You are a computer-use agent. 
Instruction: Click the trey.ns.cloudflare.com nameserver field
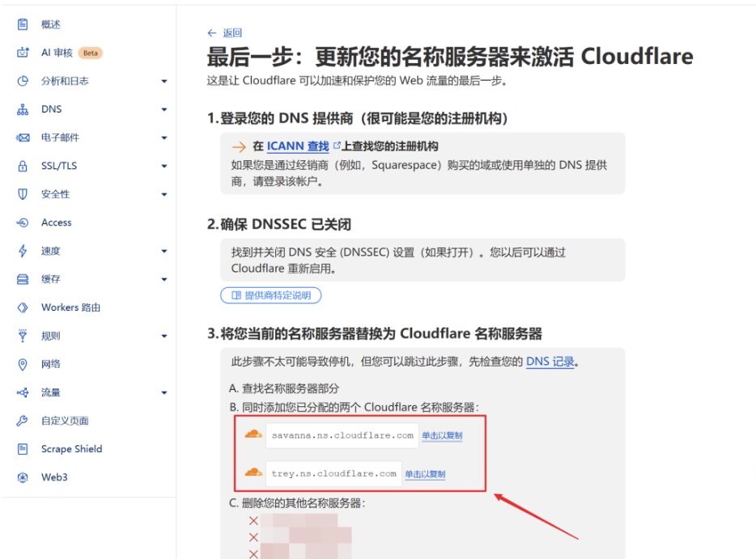coord(333,474)
